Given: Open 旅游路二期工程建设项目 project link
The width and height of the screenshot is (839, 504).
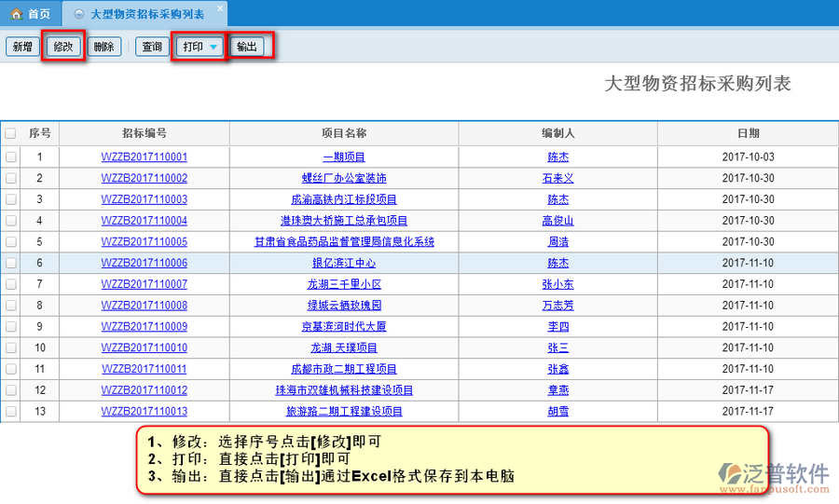Looking at the screenshot, I should pos(344,412).
